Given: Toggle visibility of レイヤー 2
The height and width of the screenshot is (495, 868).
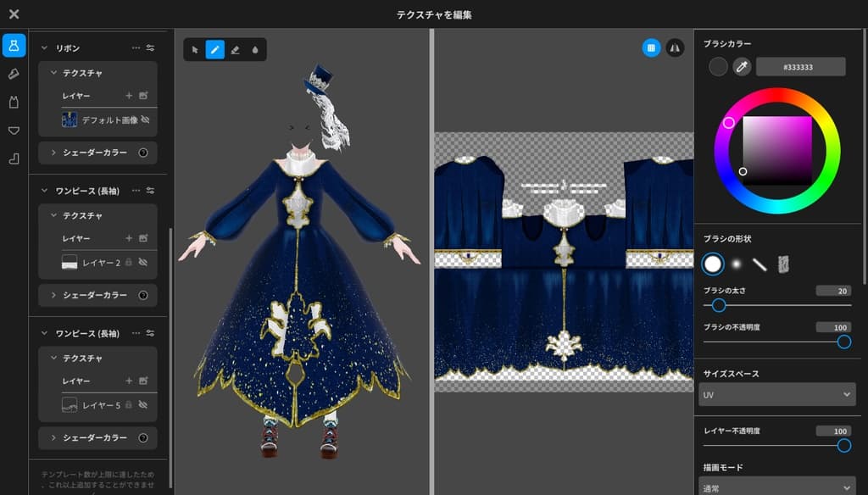Looking at the screenshot, I should click(x=142, y=263).
